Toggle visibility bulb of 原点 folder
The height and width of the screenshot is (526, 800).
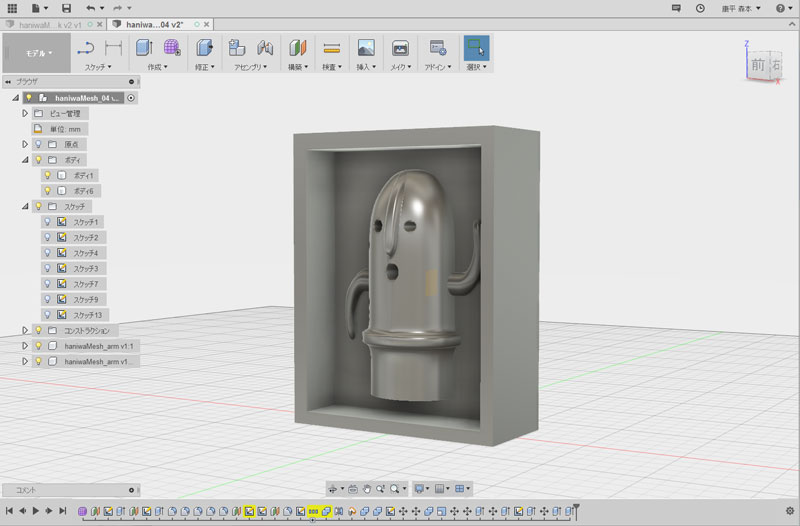pyautogui.click(x=38, y=144)
